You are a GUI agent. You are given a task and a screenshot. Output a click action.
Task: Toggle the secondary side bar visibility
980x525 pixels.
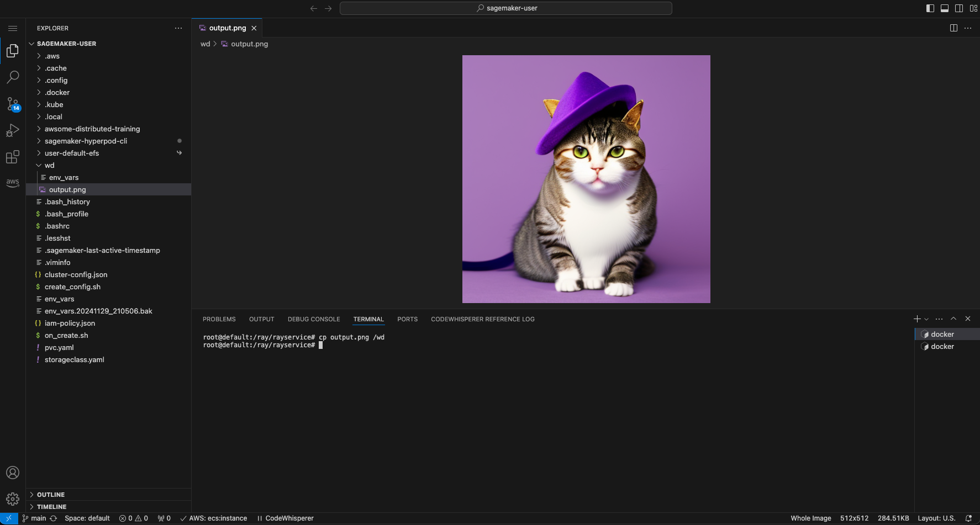pos(959,8)
